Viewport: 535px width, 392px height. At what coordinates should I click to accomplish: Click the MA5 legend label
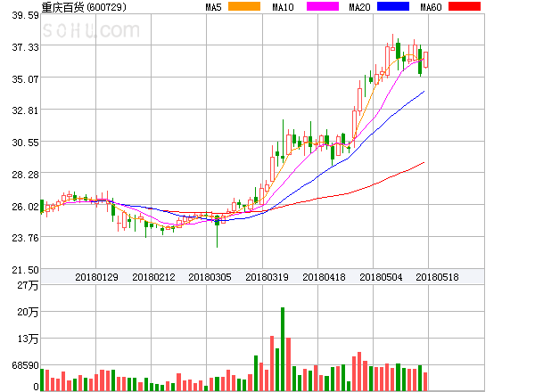tap(213, 7)
